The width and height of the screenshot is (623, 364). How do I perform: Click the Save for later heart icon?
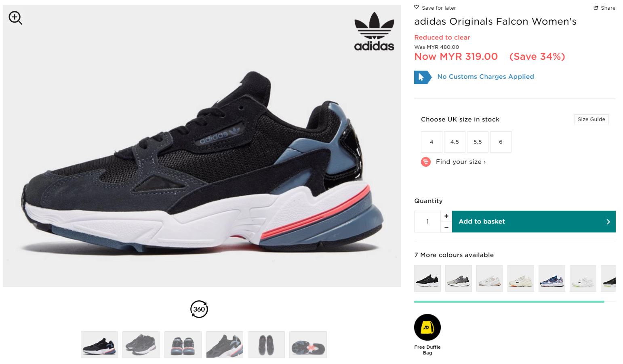pos(417,7)
